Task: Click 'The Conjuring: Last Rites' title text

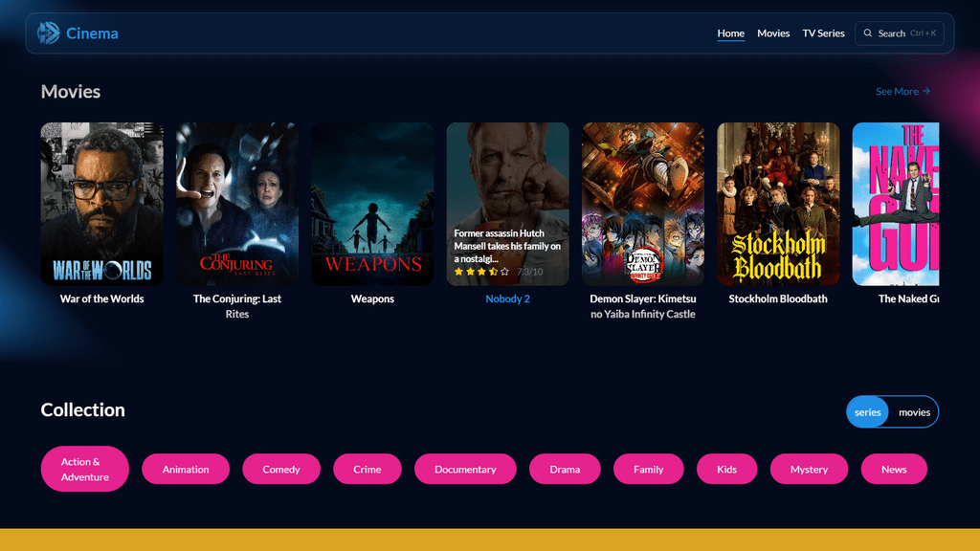Action: (237, 306)
